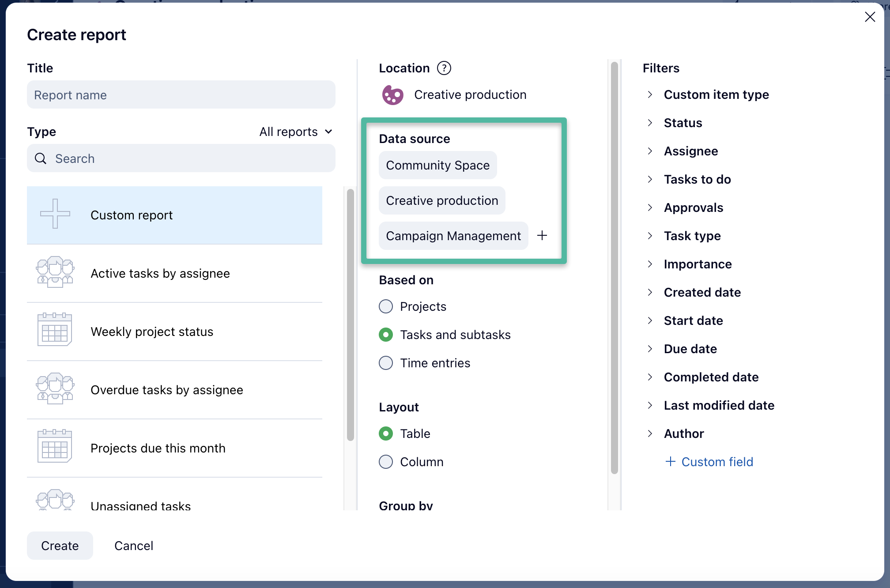Choose the Column layout option

click(386, 462)
